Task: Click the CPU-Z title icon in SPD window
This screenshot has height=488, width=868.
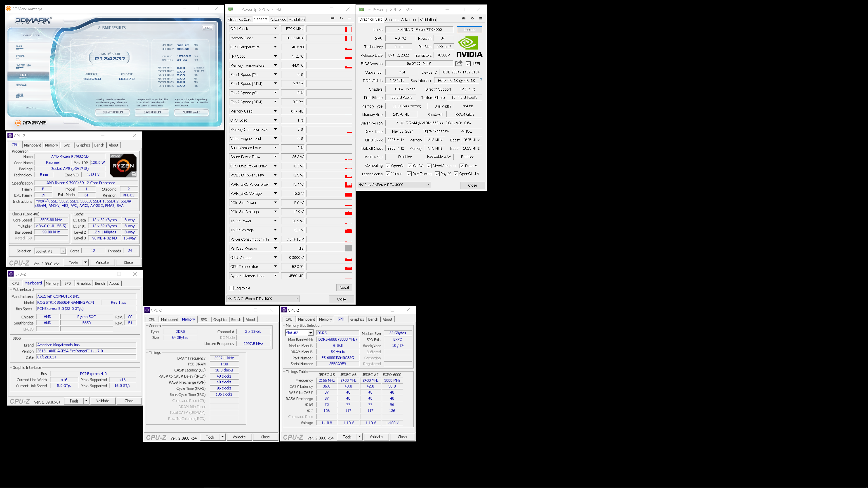Action: pos(284,310)
